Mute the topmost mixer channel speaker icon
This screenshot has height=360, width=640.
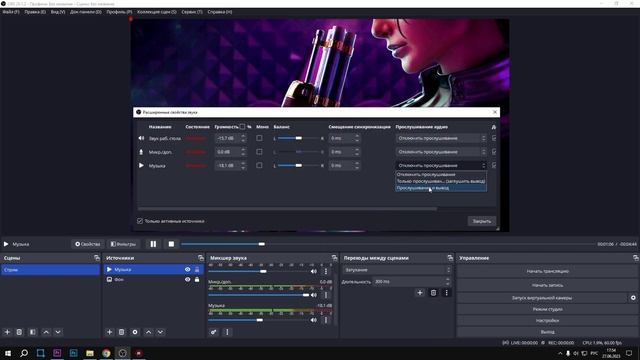(x=313, y=271)
